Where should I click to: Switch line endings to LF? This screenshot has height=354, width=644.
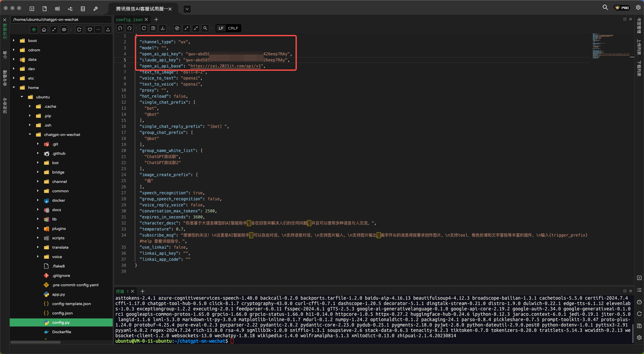pyautogui.click(x=221, y=28)
